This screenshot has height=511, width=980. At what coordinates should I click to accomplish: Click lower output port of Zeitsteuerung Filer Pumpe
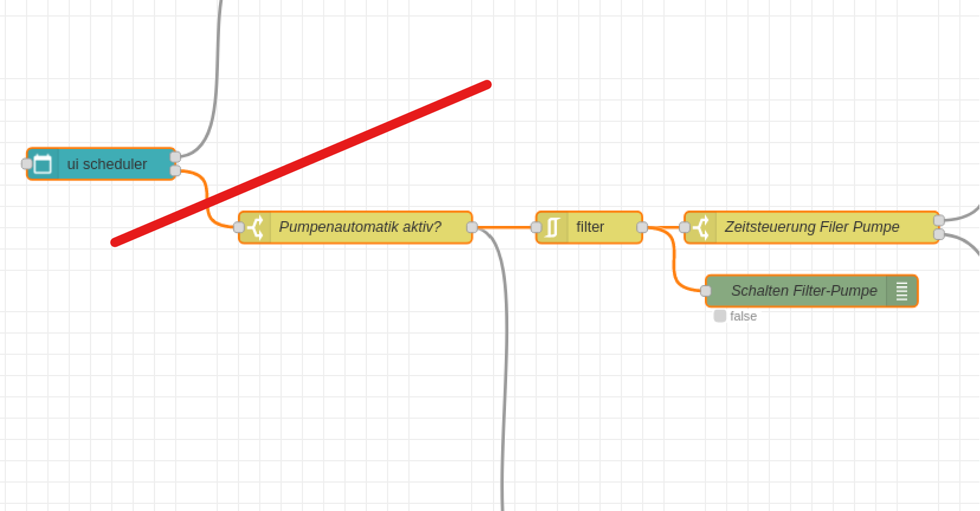(x=939, y=234)
